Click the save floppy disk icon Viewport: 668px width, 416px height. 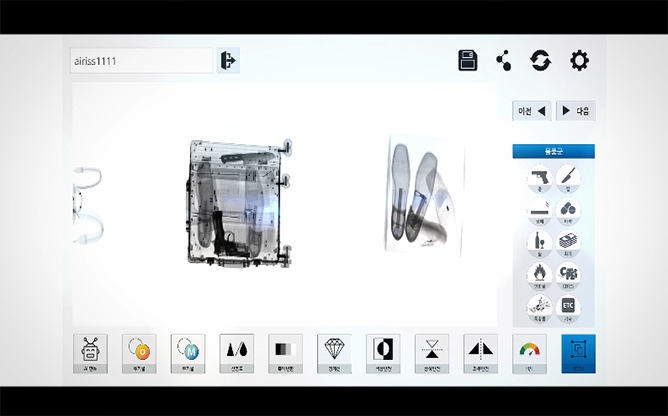(x=468, y=61)
